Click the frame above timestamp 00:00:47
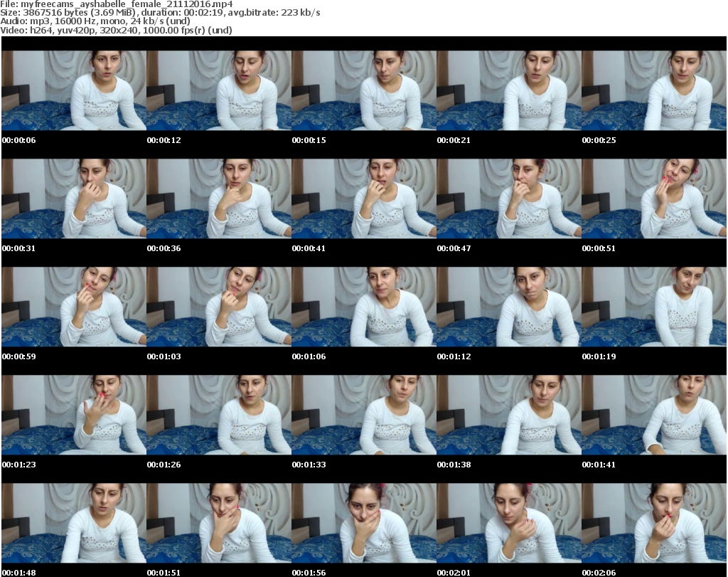The width and height of the screenshot is (728, 577). tap(509, 198)
